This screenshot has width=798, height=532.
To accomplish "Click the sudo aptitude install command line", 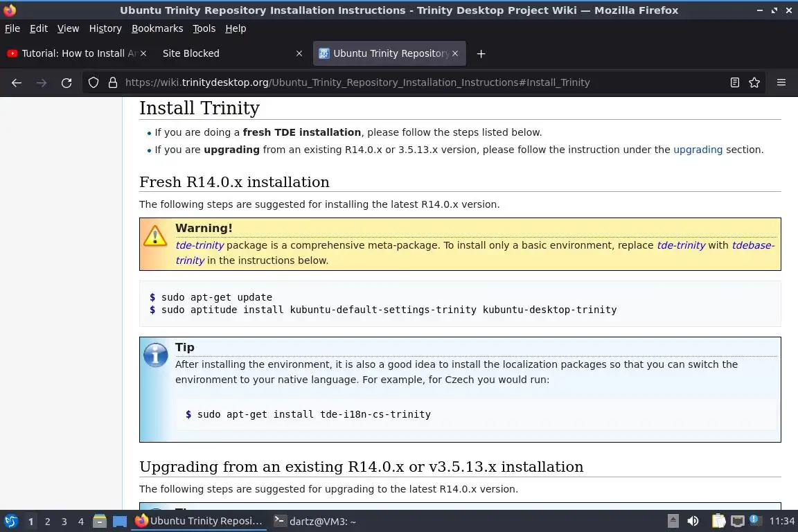I will tap(389, 310).
